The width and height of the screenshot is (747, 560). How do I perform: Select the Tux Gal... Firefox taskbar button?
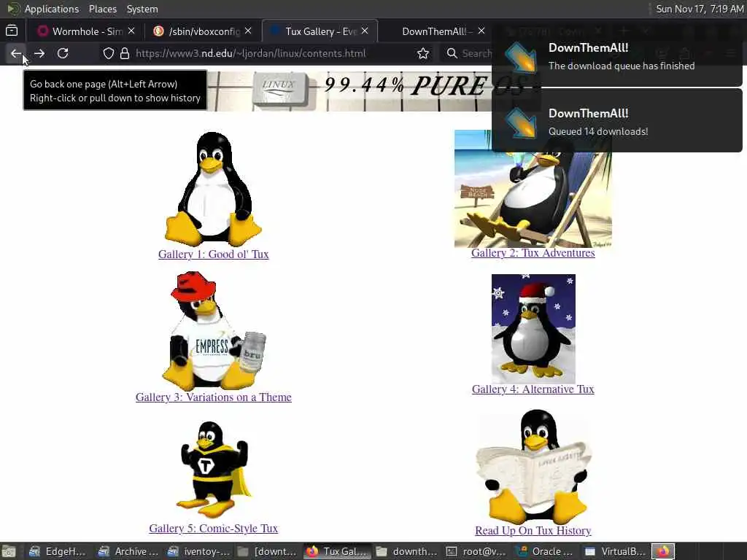337,551
